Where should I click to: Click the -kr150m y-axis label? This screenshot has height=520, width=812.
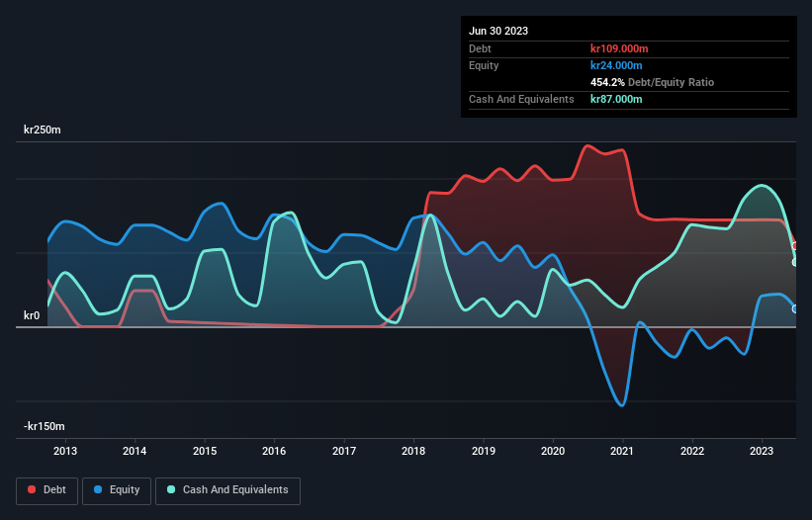pos(45,426)
